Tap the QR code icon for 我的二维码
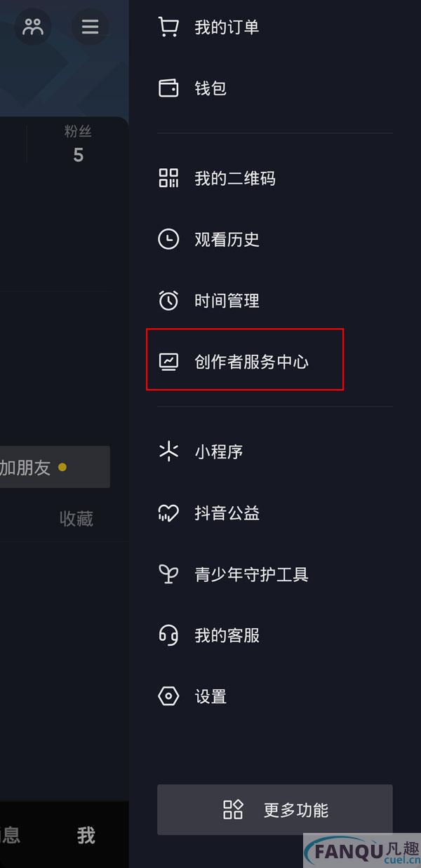Viewport: 421px width, 868px height. tap(168, 178)
